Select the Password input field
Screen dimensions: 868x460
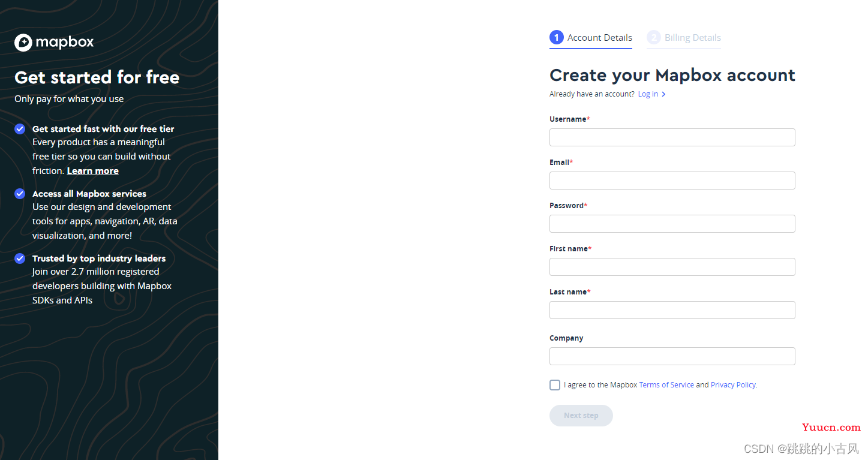click(x=672, y=224)
